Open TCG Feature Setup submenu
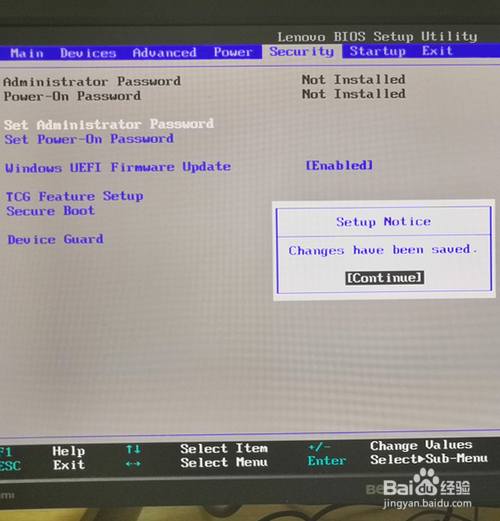 pos(75,196)
